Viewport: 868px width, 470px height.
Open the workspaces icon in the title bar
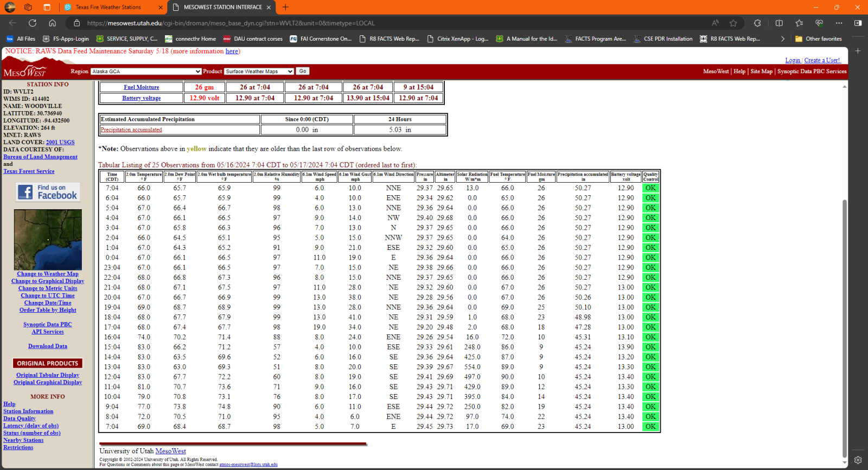click(x=28, y=7)
